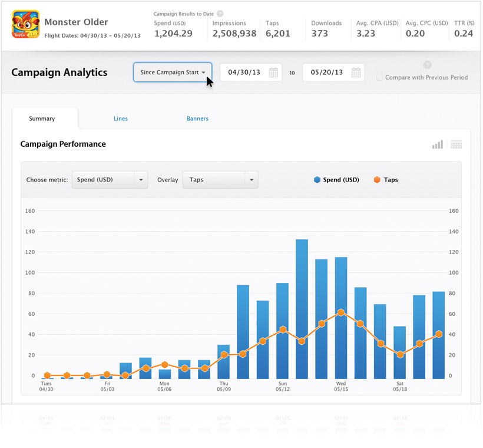483x448 pixels.
Task: Click the Spend value 1,204.29
Action: point(173,33)
